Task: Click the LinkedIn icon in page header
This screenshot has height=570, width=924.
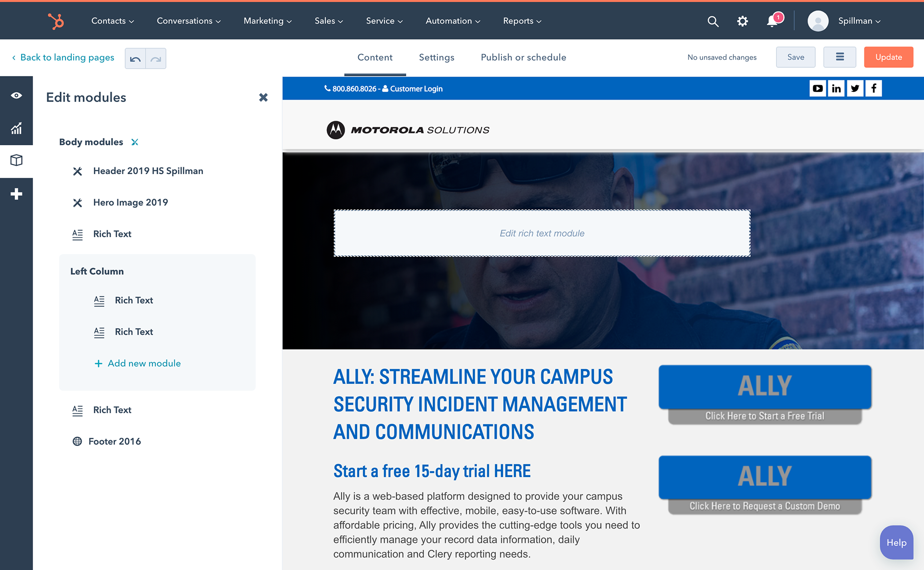Action: 836,89
